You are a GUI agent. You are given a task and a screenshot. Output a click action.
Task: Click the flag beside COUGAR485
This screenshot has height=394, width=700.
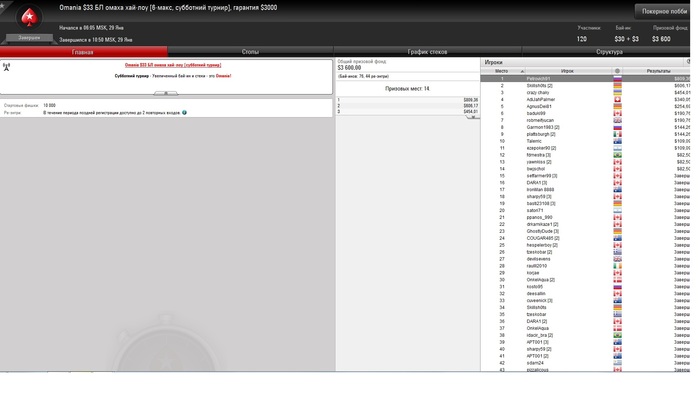pyautogui.click(x=617, y=238)
